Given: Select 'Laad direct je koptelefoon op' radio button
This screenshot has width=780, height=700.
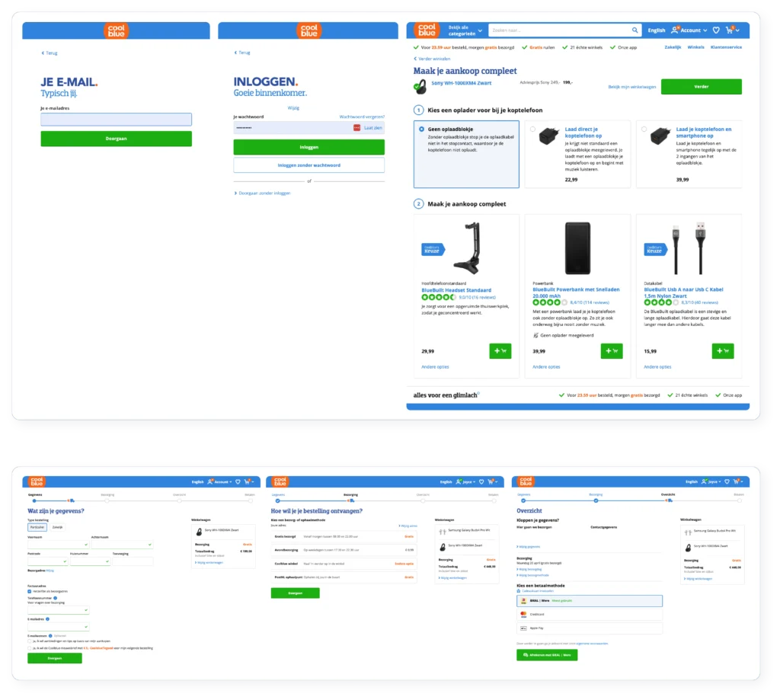Looking at the screenshot, I should point(532,129).
